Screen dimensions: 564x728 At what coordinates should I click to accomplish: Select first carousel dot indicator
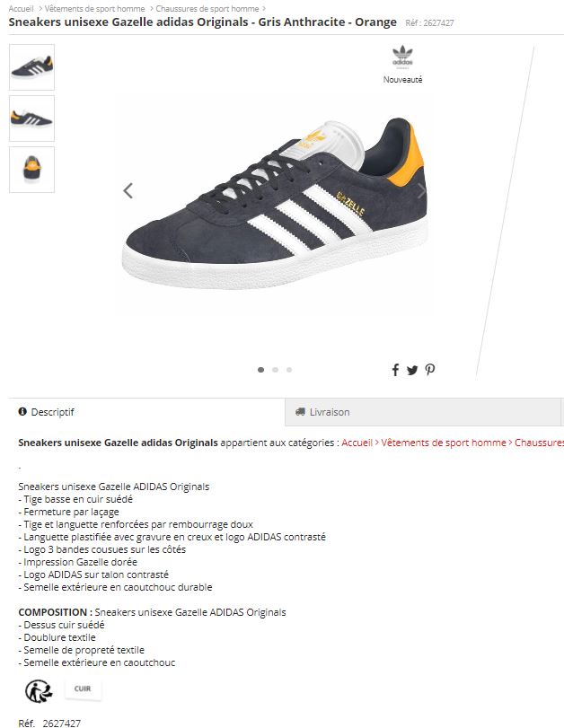[x=260, y=370]
